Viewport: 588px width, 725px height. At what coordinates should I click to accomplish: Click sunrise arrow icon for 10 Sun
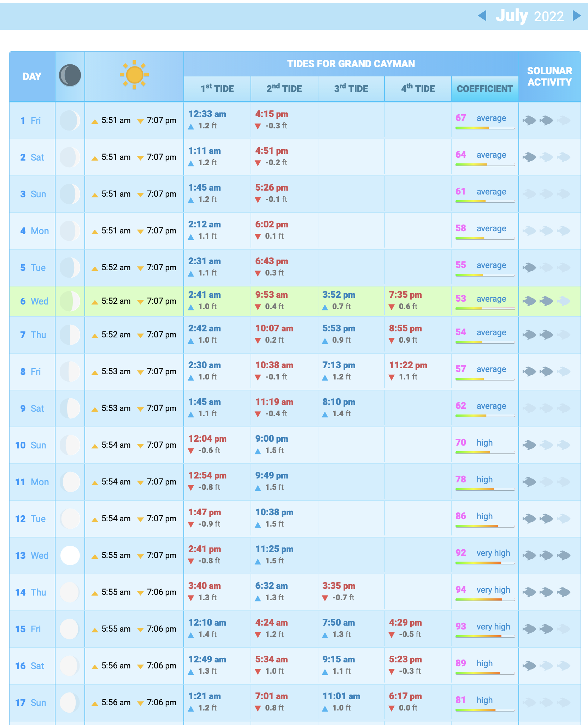[95, 446]
